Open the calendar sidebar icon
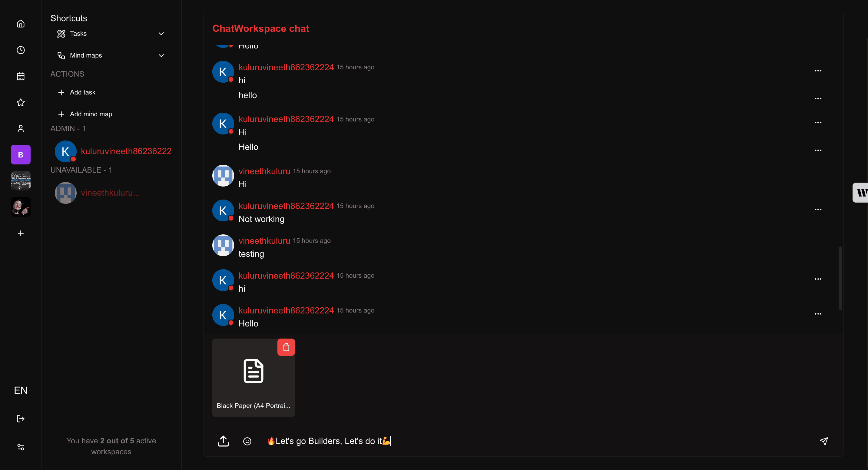Viewport: 868px width, 470px height. point(21,76)
